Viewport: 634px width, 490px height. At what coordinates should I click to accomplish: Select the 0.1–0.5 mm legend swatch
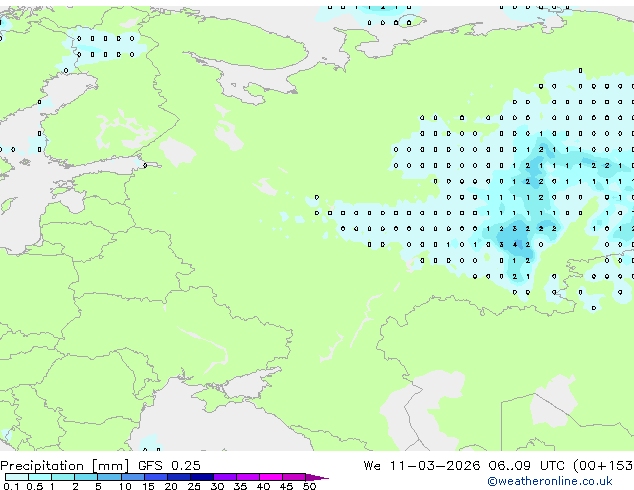click(x=17, y=477)
